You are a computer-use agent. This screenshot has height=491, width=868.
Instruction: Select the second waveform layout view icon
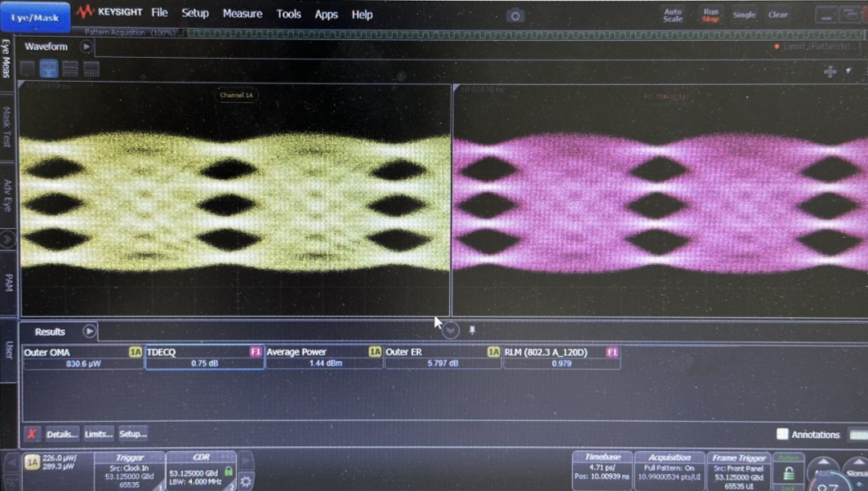point(49,69)
